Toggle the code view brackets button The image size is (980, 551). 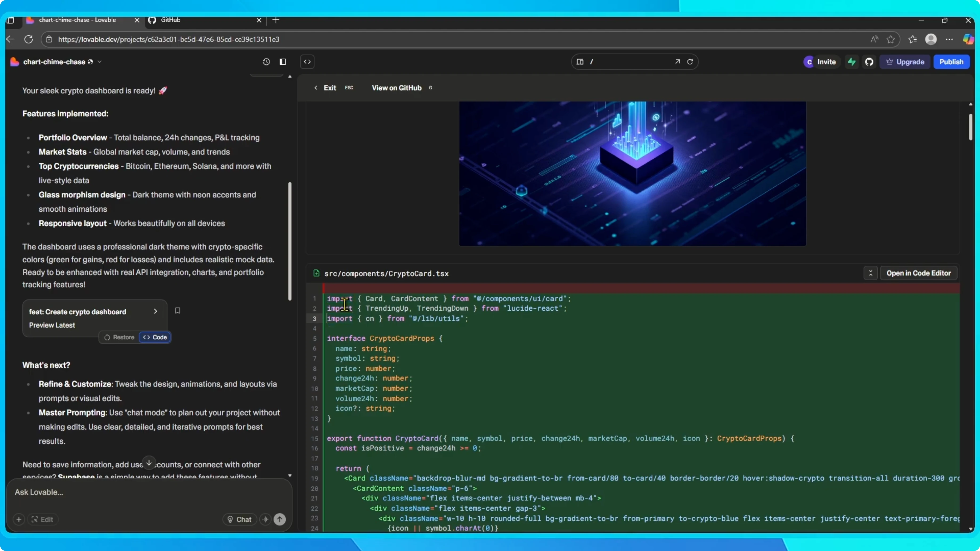(x=307, y=61)
